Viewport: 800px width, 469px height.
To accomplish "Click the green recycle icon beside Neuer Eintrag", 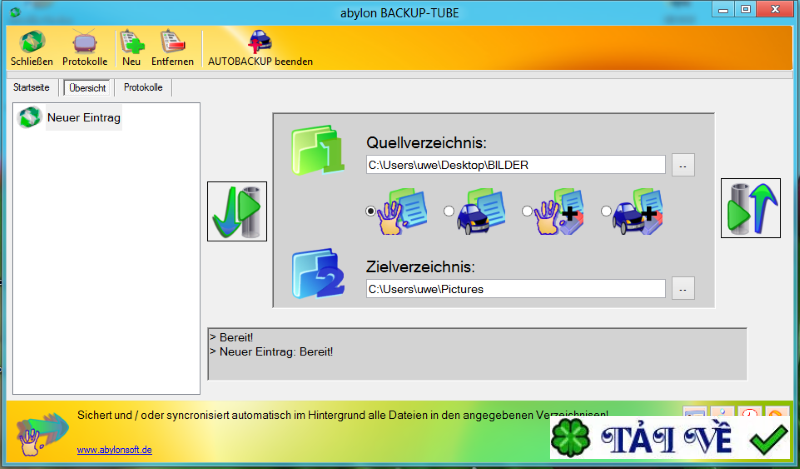I will click(29, 117).
